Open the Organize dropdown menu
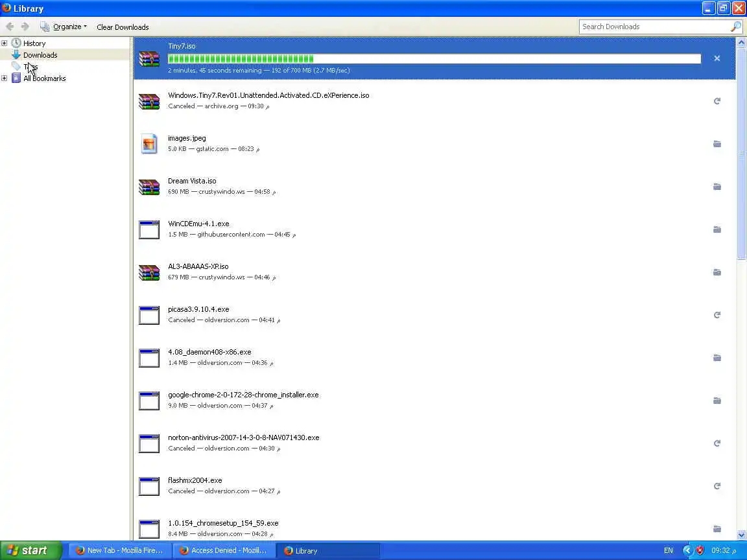Screen dimensions: 747x560 coord(64,27)
